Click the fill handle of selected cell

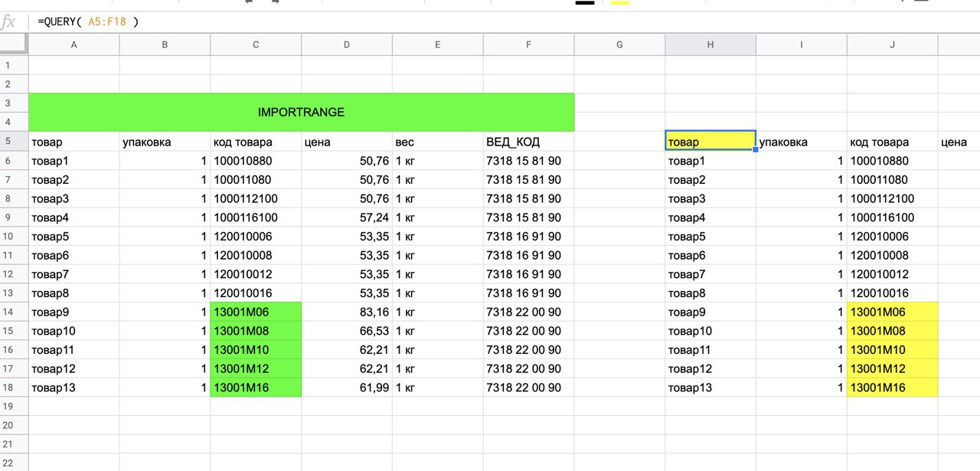[756, 150]
